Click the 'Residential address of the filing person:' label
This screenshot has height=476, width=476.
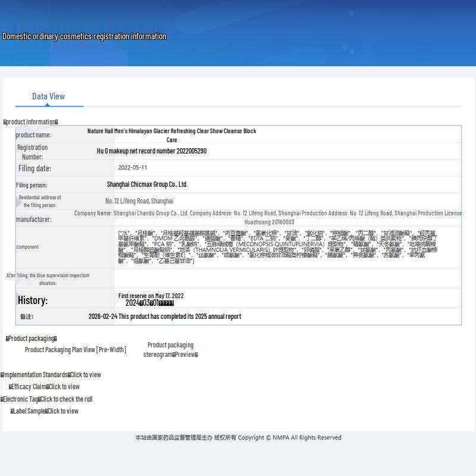[x=40, y=201]
